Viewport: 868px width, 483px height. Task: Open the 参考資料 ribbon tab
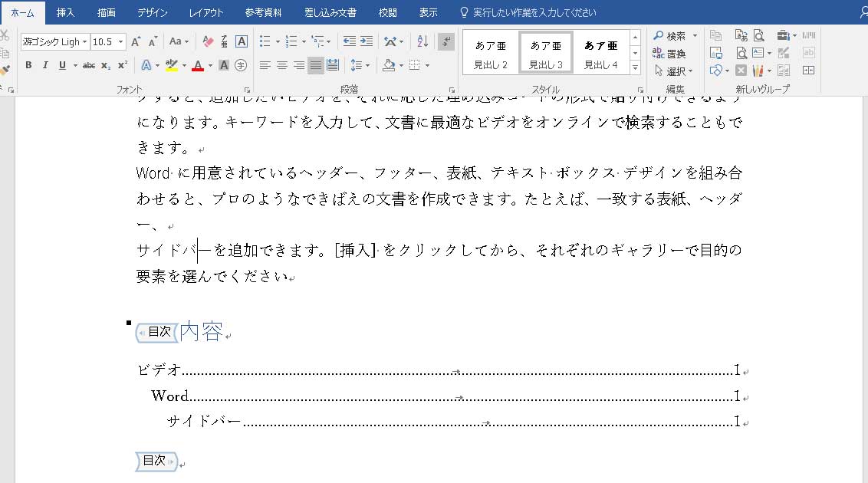(x=263, y=12)
